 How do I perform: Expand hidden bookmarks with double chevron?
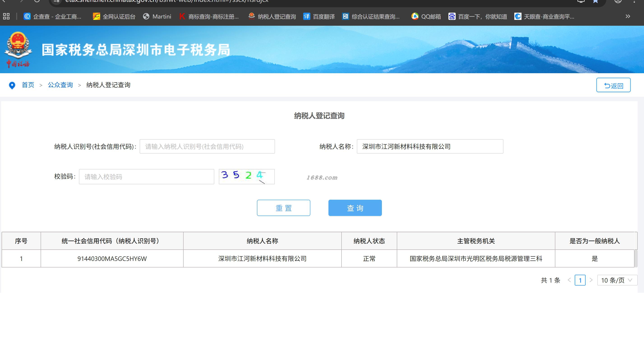628,16
